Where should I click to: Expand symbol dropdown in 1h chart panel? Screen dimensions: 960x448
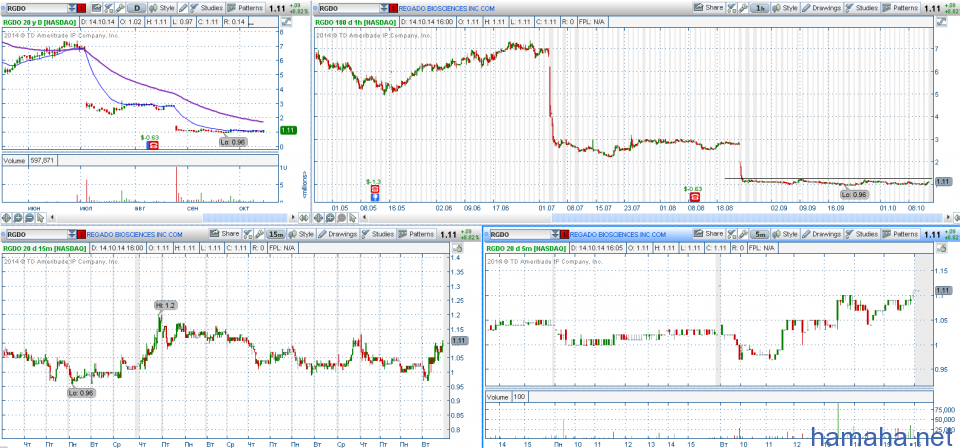(x=384, y=9)
